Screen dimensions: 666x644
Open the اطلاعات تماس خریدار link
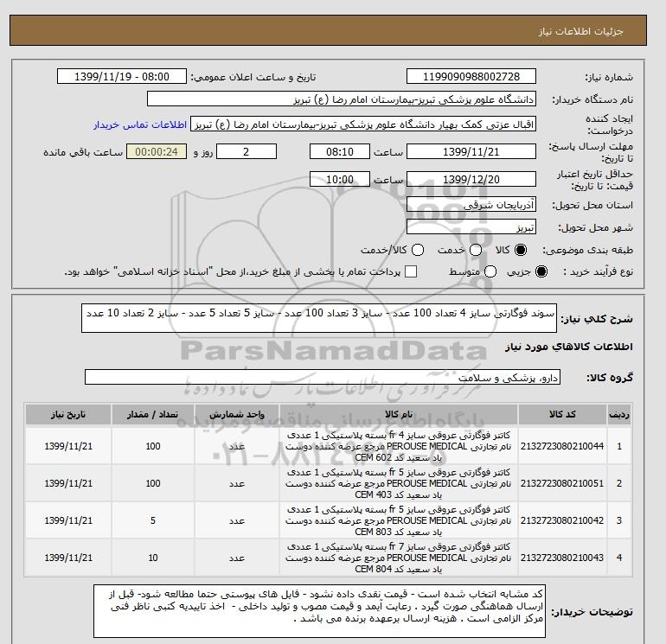point(140,124)
